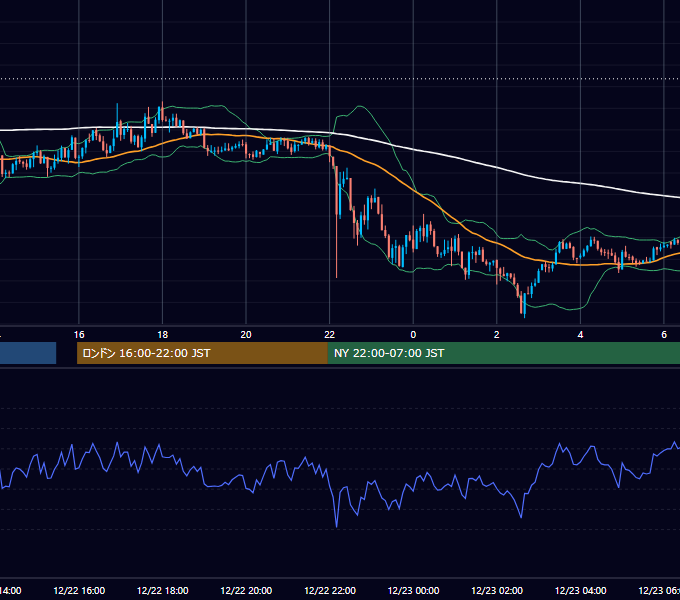
Task: Click the blue session bar left of ロンドン
Action: tap(28, 353)
